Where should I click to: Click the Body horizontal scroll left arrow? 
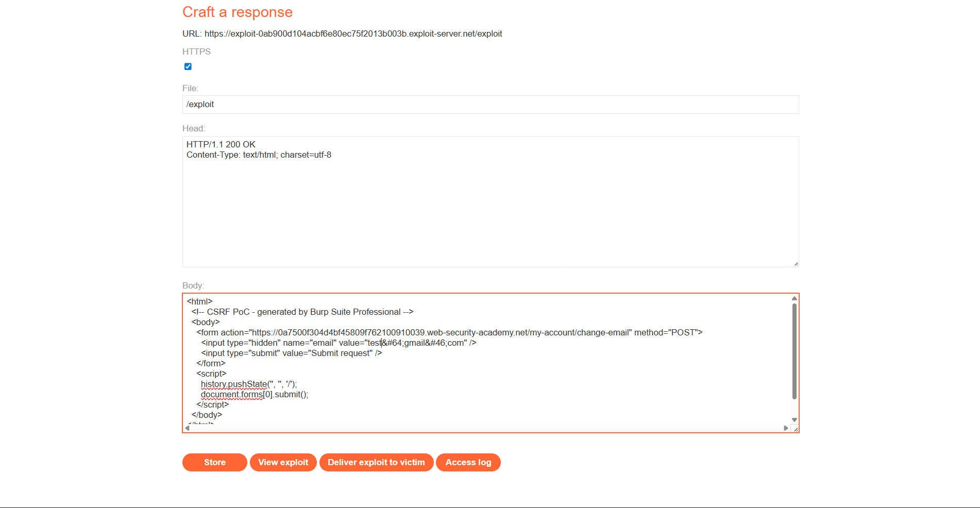point(188,428)
